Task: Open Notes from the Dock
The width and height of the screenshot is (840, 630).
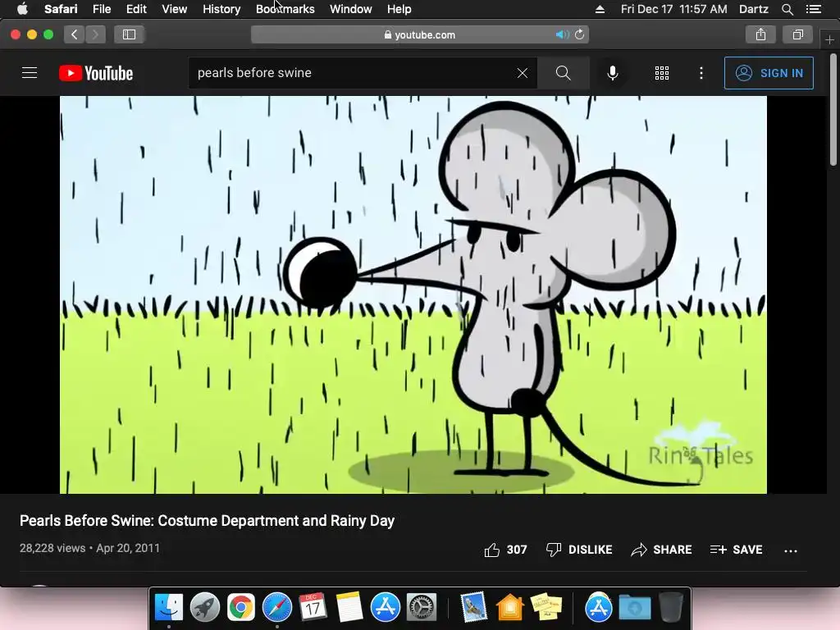Action: [349, 608]
